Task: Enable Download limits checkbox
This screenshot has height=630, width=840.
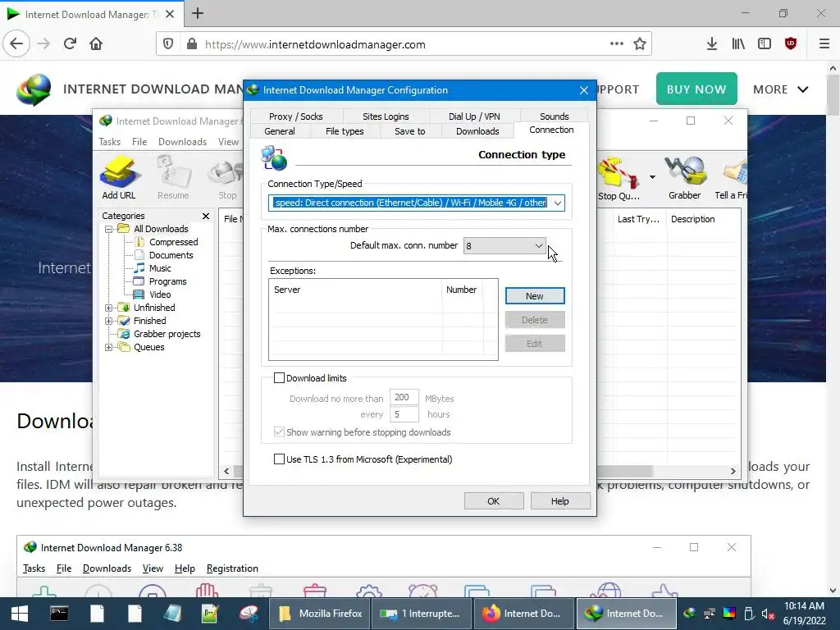Action: 279,378
